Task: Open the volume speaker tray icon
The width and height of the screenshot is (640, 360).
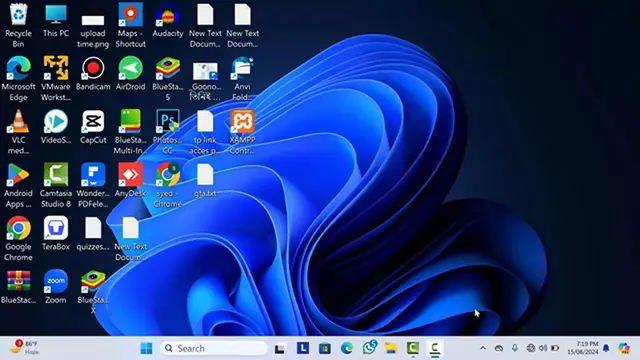Action: click(542, 348)
